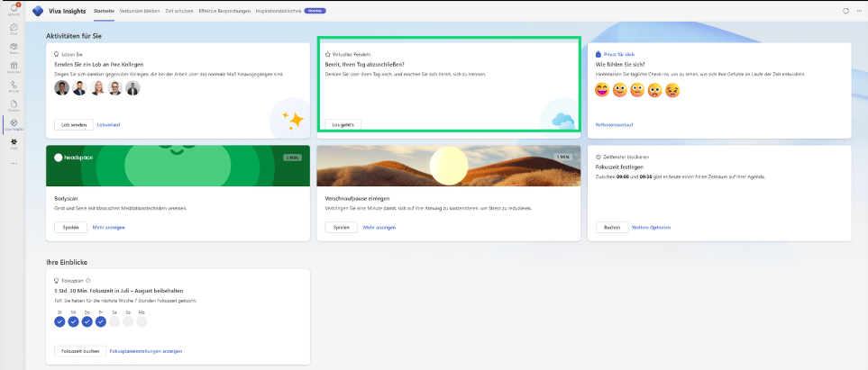Open Dateien (files) in the sidebar
868x370 pixels.
pyautogui.click(x=14, y=107)
